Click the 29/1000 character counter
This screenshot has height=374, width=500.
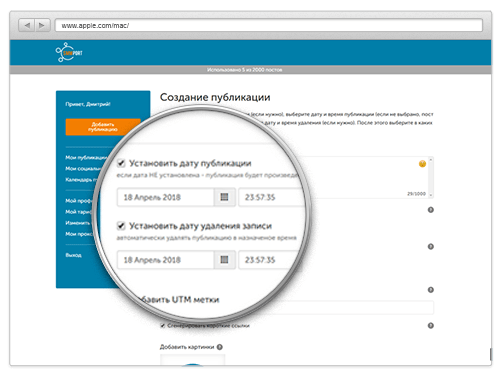pos(416,194)
